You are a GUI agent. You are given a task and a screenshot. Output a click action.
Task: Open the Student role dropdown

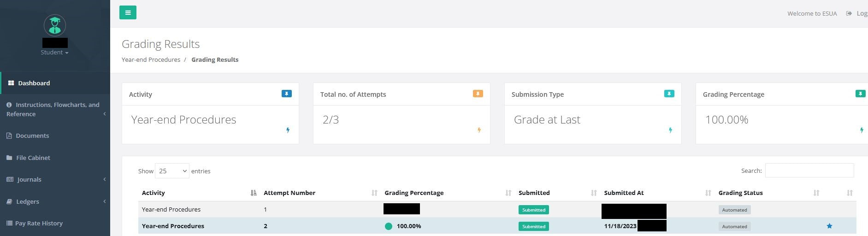click(x=54, y=53)
